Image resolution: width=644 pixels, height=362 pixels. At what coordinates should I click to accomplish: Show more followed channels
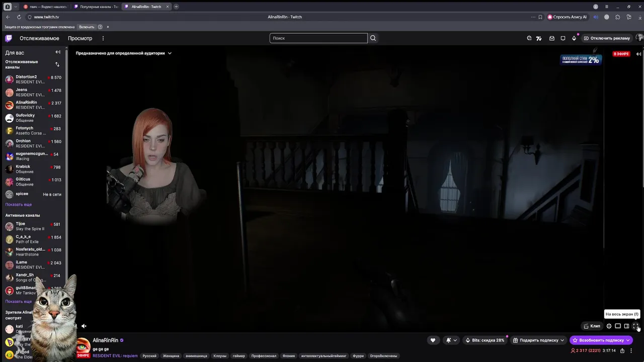(x=19, y=205)
